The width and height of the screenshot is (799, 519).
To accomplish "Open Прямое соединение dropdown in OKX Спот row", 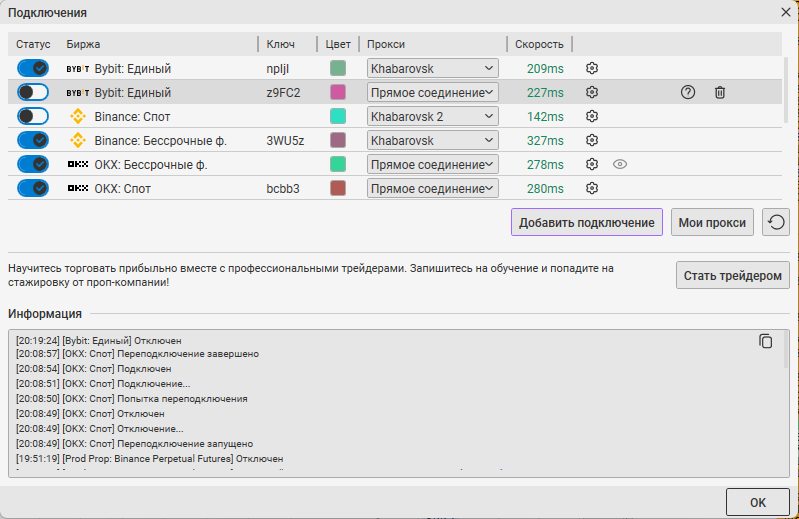I will pyautogui.click(x=432, y=188).
